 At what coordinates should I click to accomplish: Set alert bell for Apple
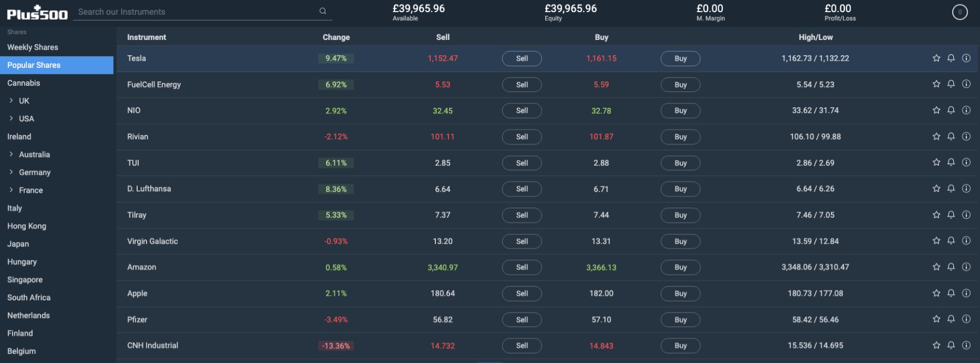[x=951, y=293]
